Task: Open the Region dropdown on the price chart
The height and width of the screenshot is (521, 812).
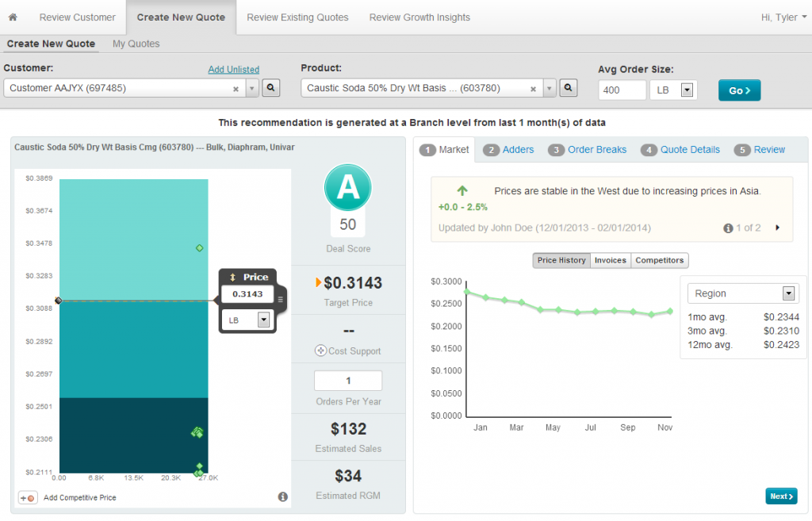Action: coord(788,293)
